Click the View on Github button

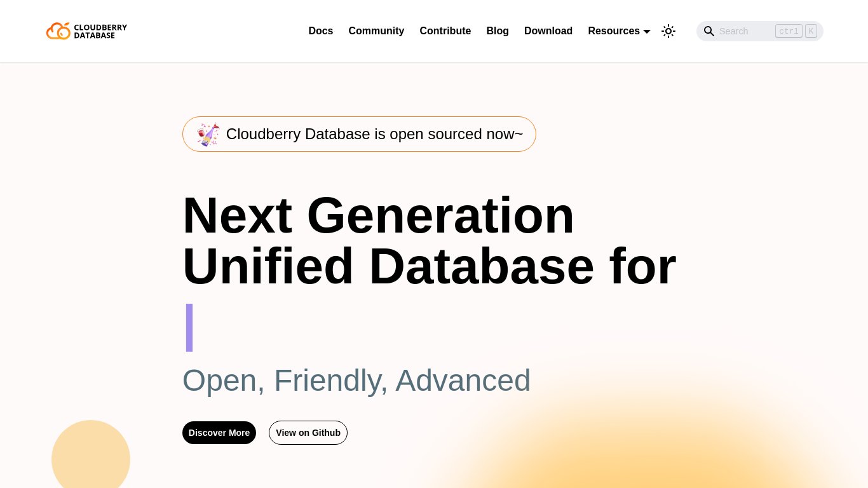308,433
